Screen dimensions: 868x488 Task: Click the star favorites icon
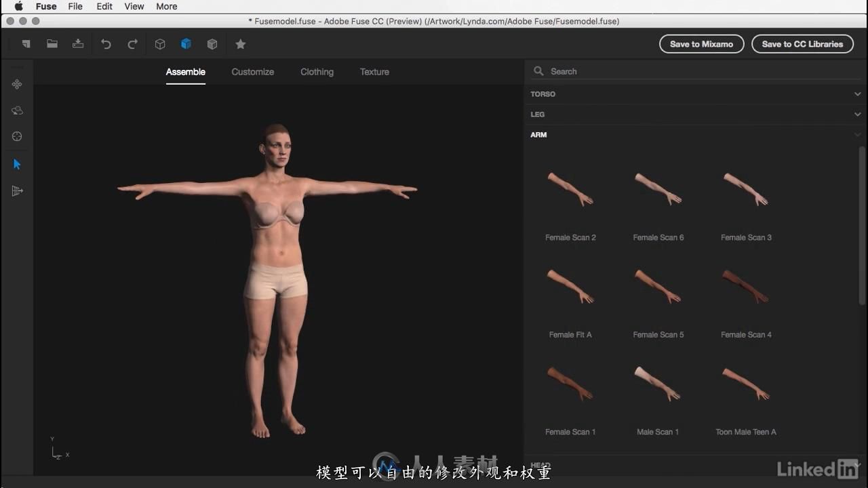pos(240,44)
